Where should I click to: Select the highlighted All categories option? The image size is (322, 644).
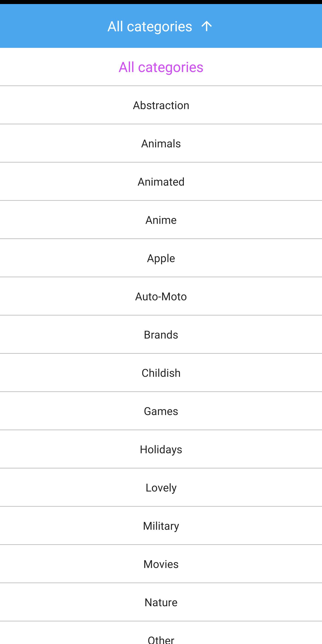[161, 67]
